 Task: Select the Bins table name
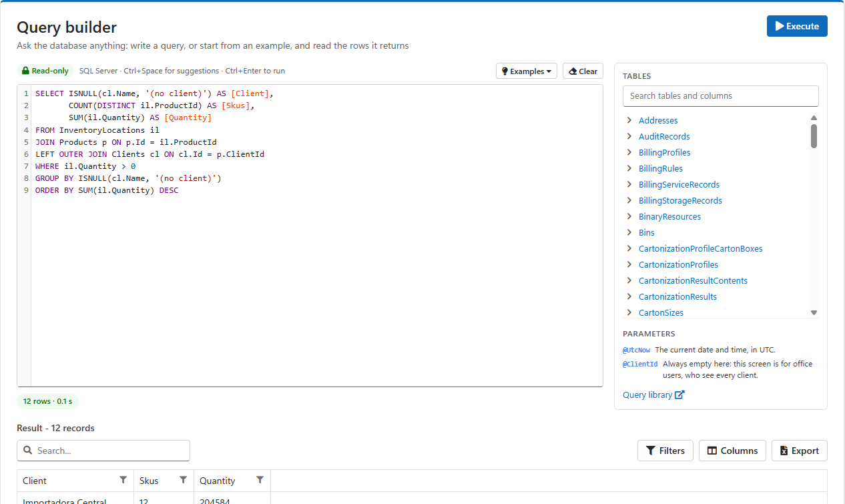coord(647,232)
